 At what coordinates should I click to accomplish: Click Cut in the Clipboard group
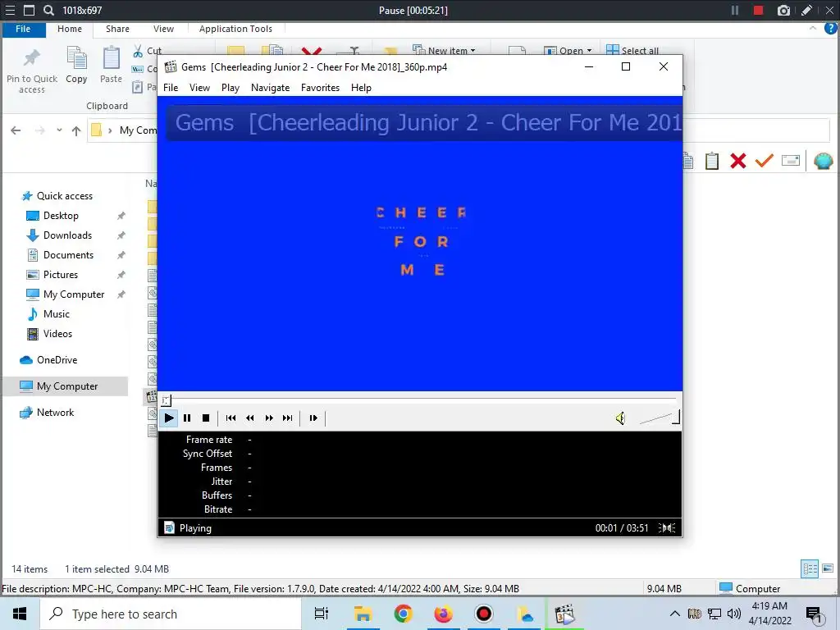[146, 51]
